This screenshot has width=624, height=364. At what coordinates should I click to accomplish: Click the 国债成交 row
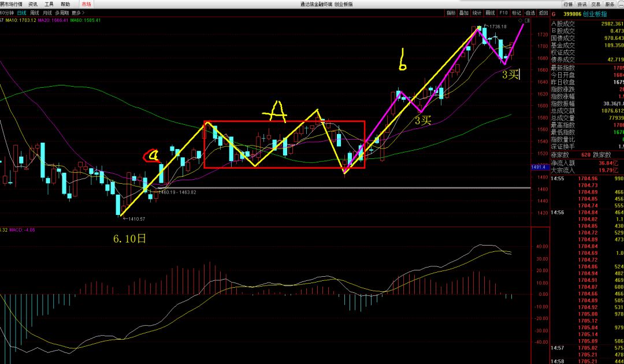[x=587, y=38]
